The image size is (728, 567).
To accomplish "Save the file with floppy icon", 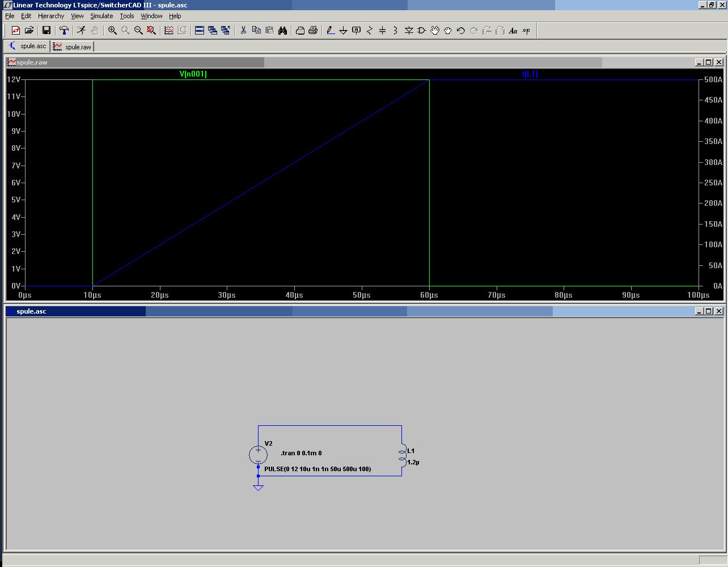I will 46,31.
